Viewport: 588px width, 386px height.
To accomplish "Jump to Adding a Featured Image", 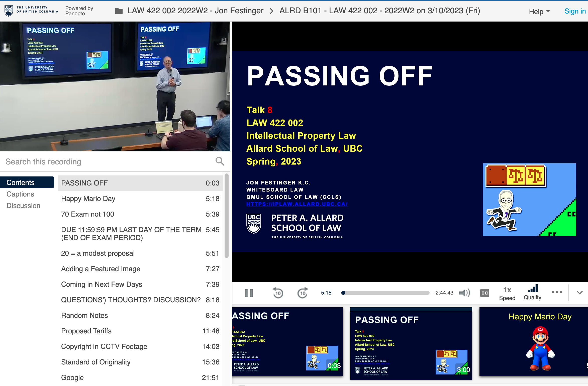I will pos(140,269).
